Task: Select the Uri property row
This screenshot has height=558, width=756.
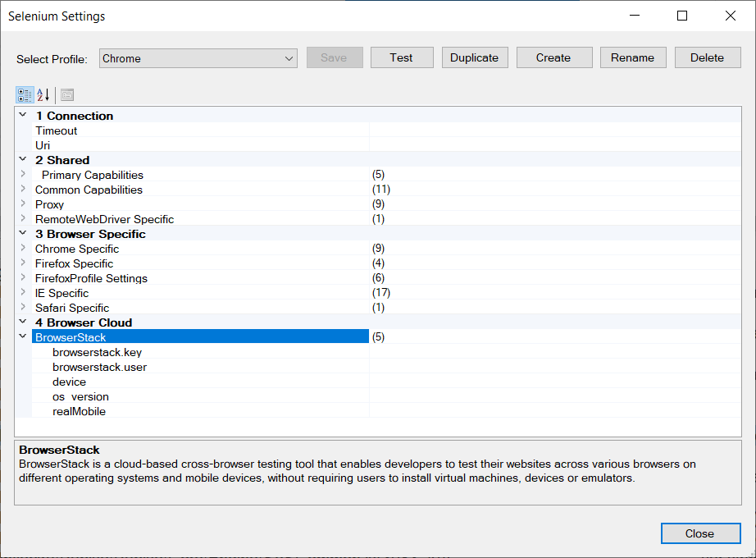Action: [x=201, y=145]
